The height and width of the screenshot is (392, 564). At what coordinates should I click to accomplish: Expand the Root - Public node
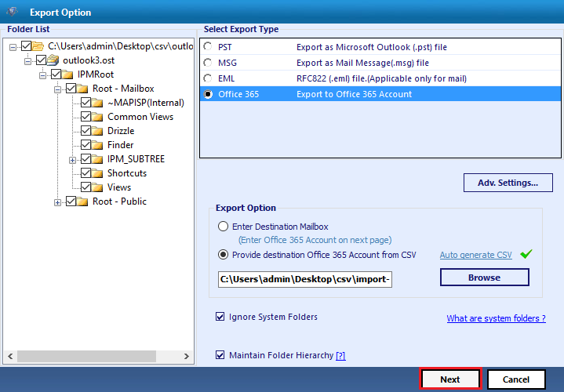click(57, 202)
